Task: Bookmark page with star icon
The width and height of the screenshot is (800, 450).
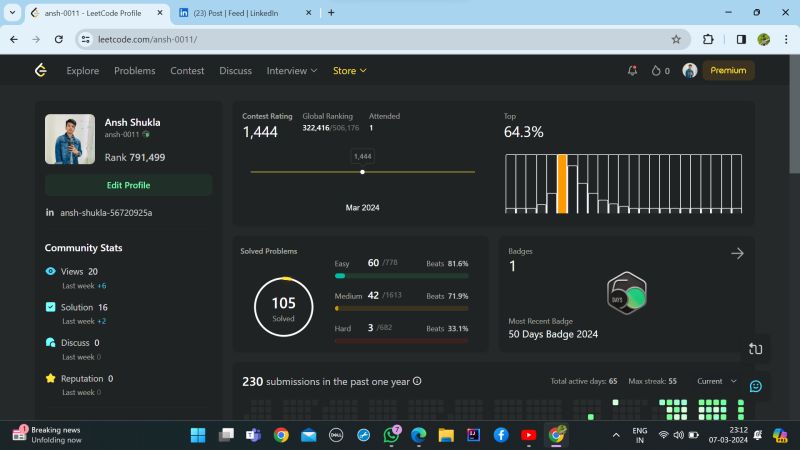Action: click(x=676, y=39)
